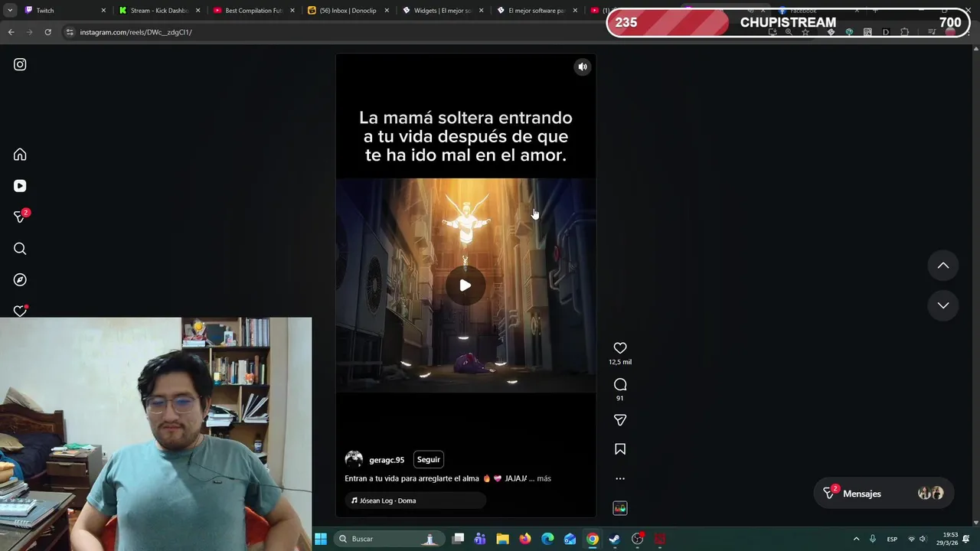Image resolution: width=980 pixels, height=551 pixels.
Task: Like the reel with heart icon
Action: [620, 348]
